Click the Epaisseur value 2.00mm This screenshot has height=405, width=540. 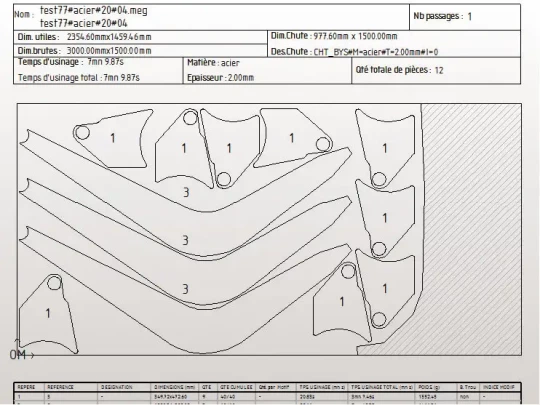click(241, 78)
